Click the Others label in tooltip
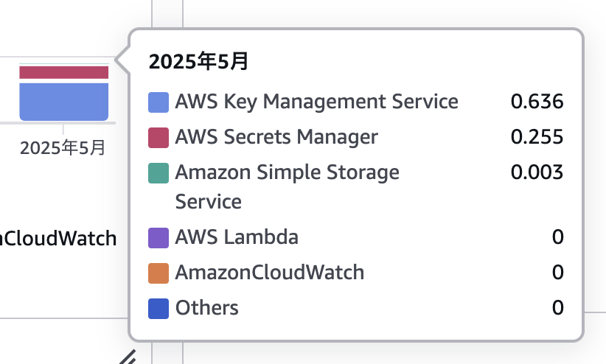This screenshot has height=364, width=606. [x=206, y=308]
